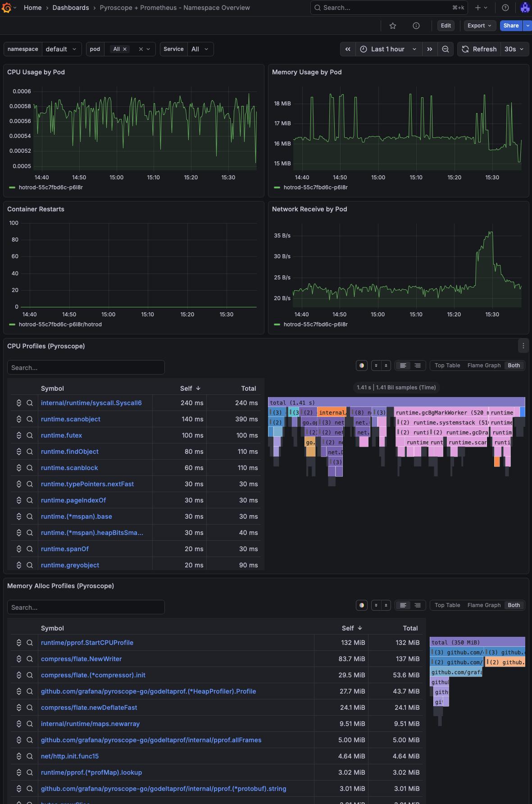Shift time range forward

click(x=429, y=49)
